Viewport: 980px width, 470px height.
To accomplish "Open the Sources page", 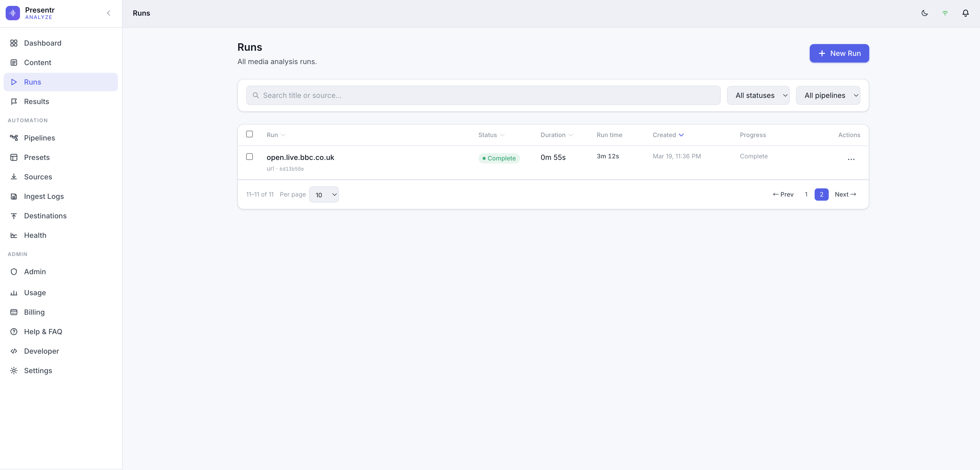I will point(38,176).
